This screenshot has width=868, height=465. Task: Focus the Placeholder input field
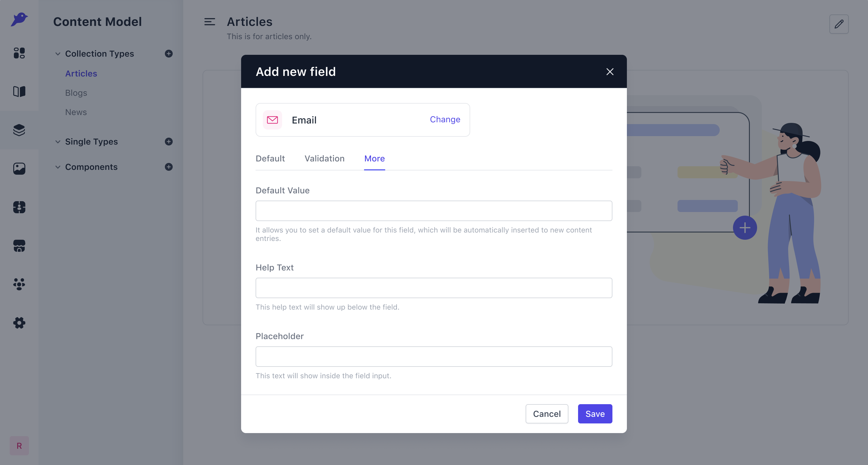tap(434, 357)
